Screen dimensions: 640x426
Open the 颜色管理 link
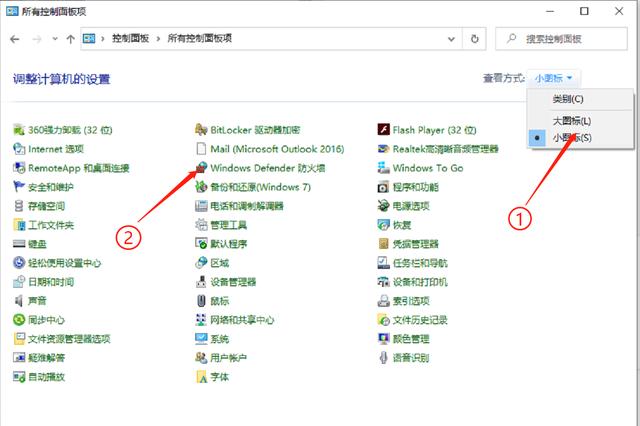(411, 339)
